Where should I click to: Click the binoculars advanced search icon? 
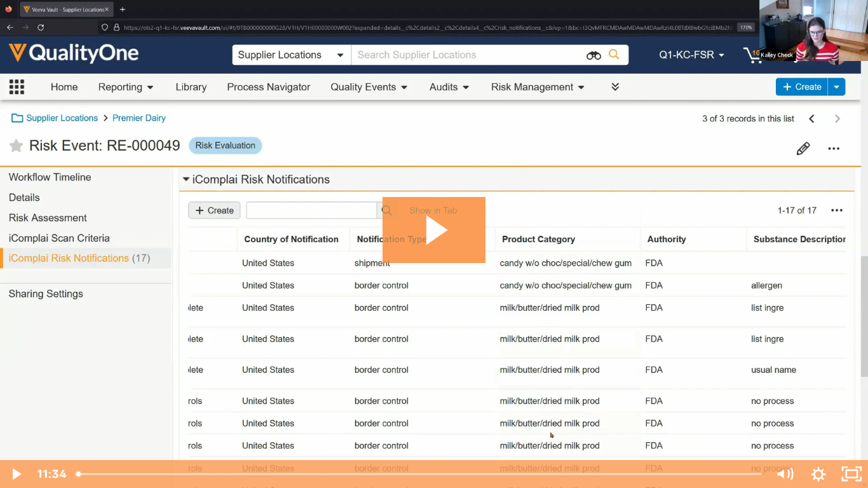[593, 55]
